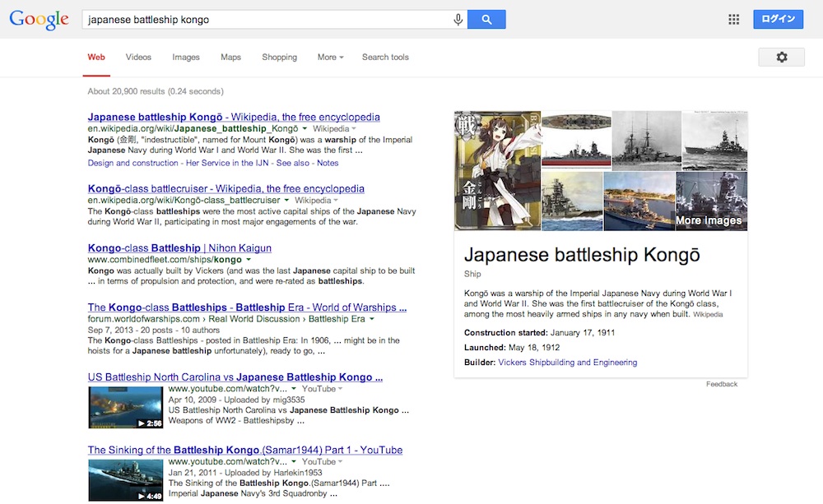The height and width of the screenshot is (504, 823).
Task: Expand the More search categories dropdown
Action: pyautogui.click(x=330, y=58)
